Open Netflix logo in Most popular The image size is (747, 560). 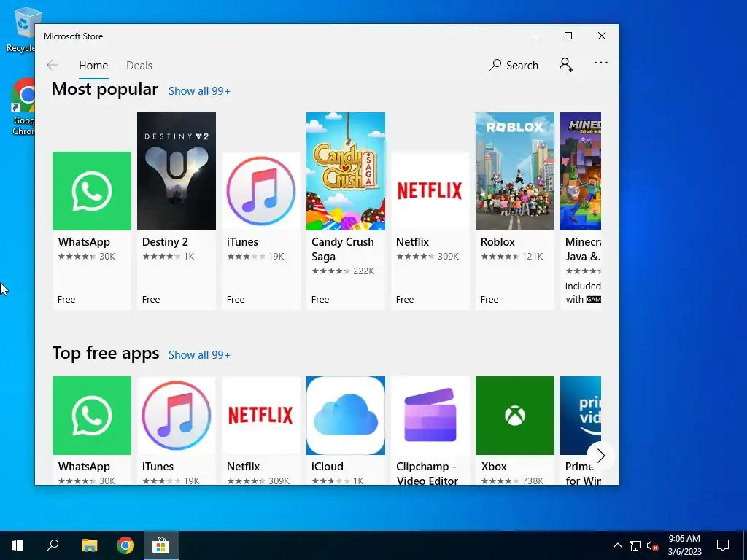[430, 190]
